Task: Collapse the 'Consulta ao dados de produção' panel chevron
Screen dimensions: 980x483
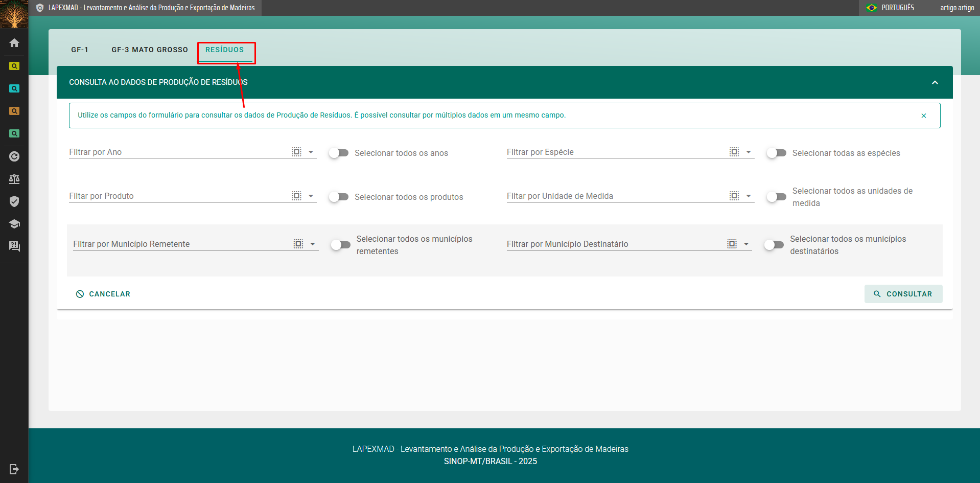Action: coord(935,82)
